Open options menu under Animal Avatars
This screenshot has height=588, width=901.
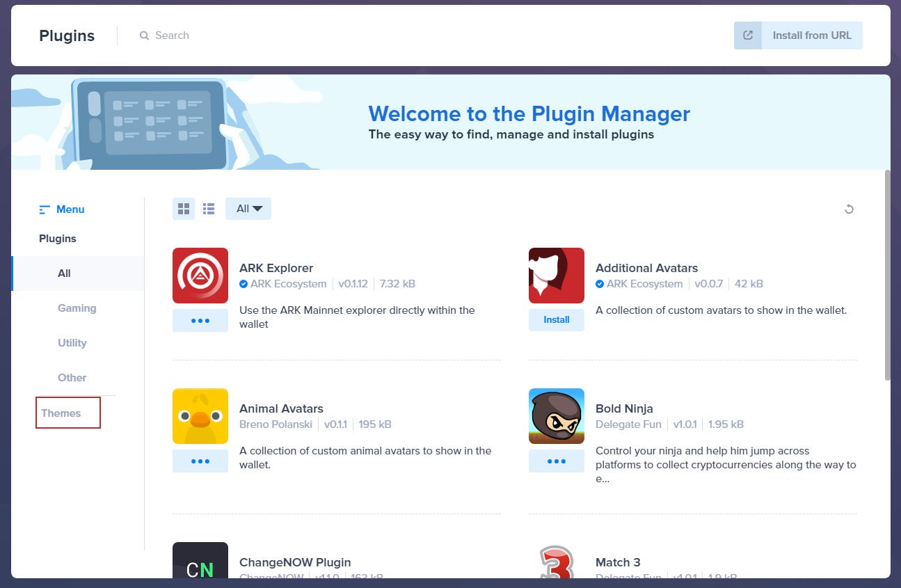pos(200,461)
